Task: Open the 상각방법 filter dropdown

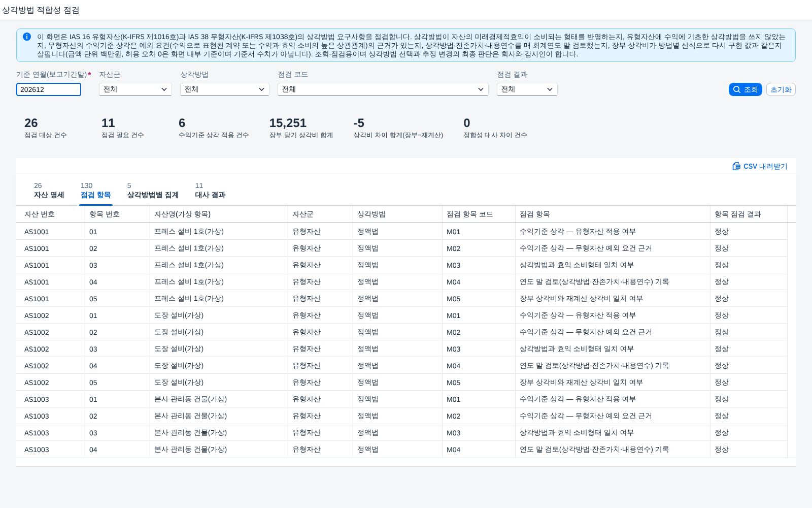Action: pyautogui.click(x=225, y=89)
